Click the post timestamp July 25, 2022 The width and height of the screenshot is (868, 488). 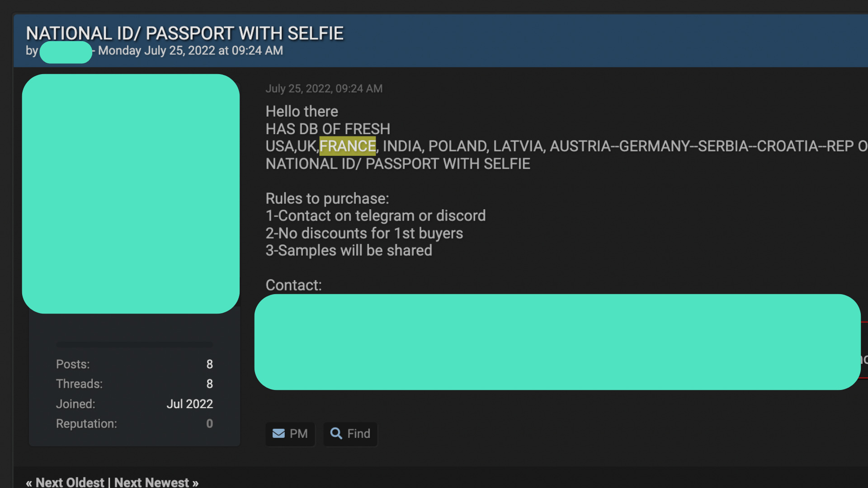click(324, 89)
